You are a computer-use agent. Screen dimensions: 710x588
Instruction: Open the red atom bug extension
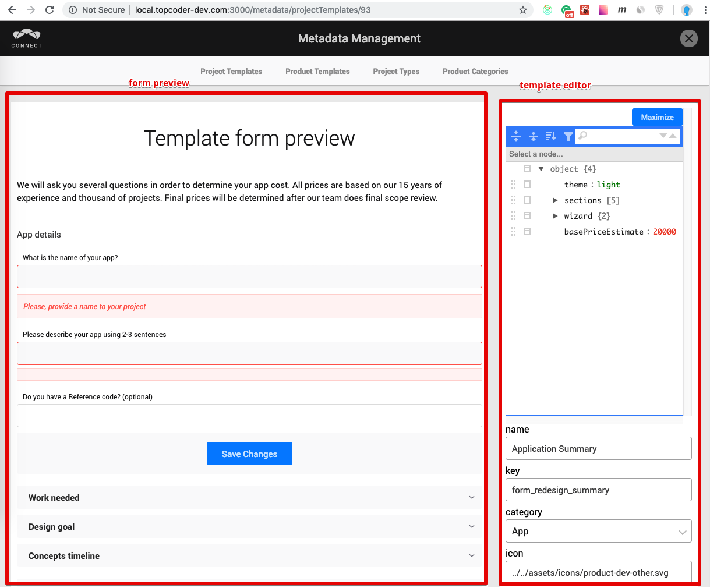(585, 10)
